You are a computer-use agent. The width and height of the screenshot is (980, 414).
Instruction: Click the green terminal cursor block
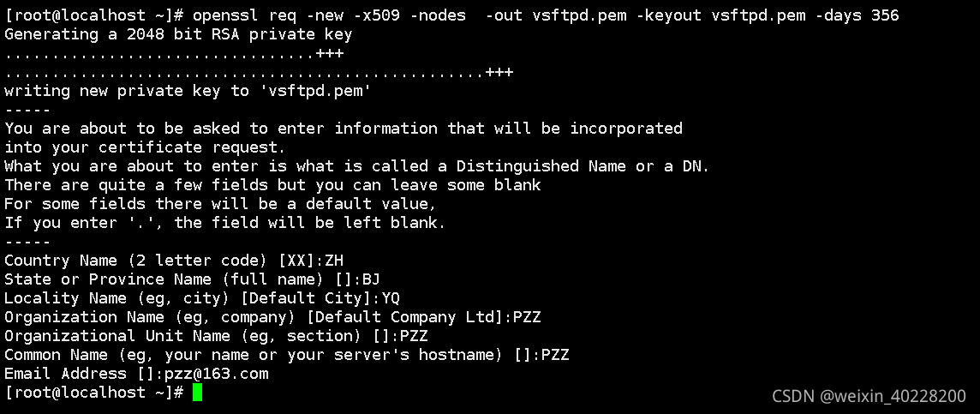[198, 393]
